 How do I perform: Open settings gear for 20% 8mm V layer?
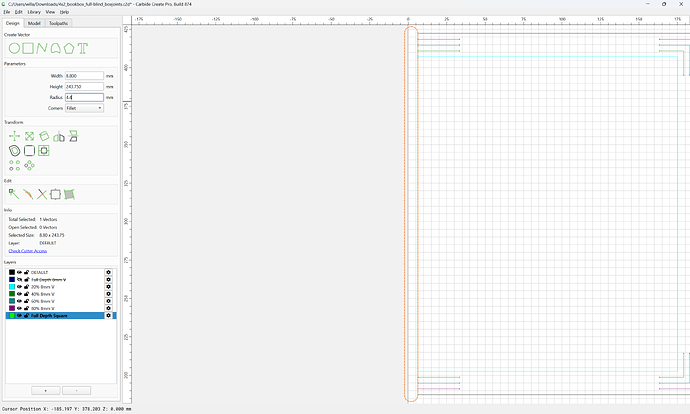[108, 287]
